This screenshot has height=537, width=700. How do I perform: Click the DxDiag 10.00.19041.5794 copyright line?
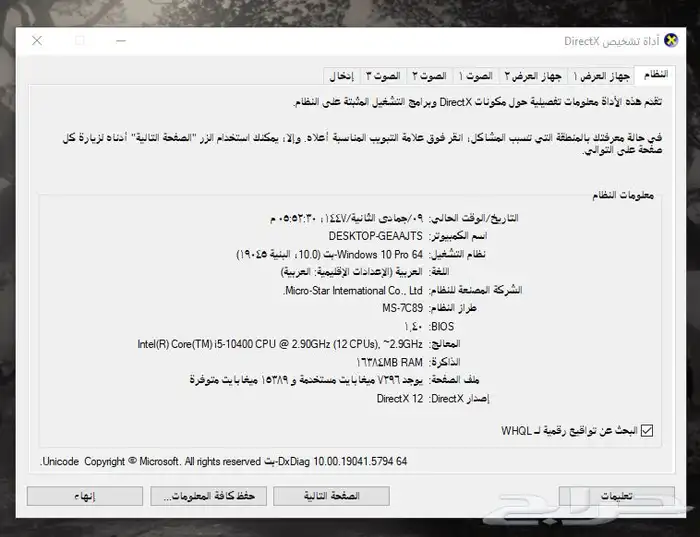pyautogui.click(x=224, y=461)
